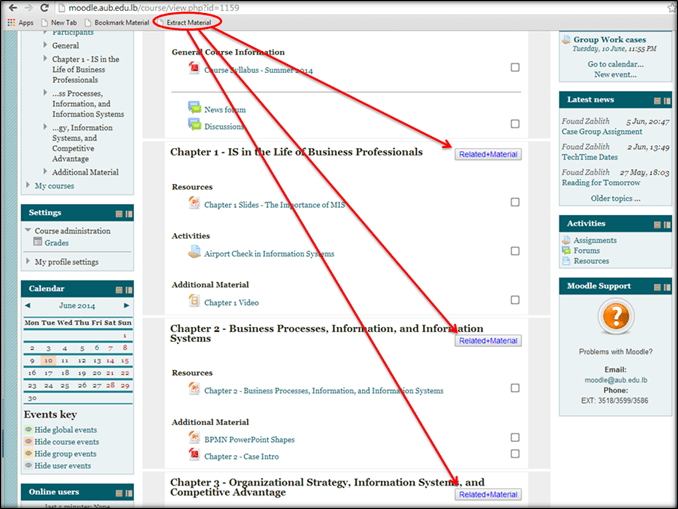Image resolution: width=678 pixels, height=509 pixels.
Task: Go to next month in calendar
Action: (x=126, y=305)
